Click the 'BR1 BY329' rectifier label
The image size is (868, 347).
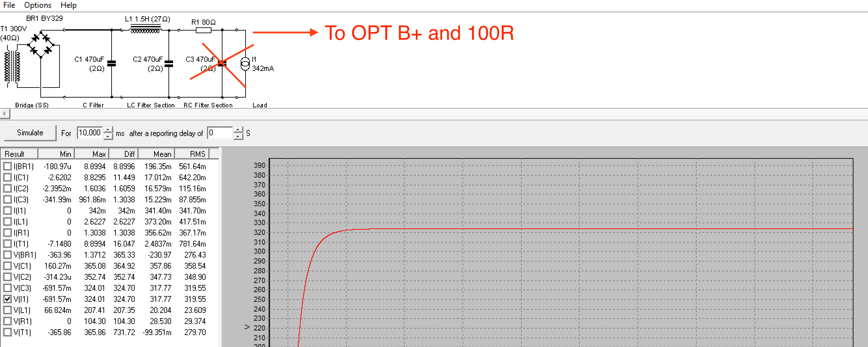click(44, 18)
